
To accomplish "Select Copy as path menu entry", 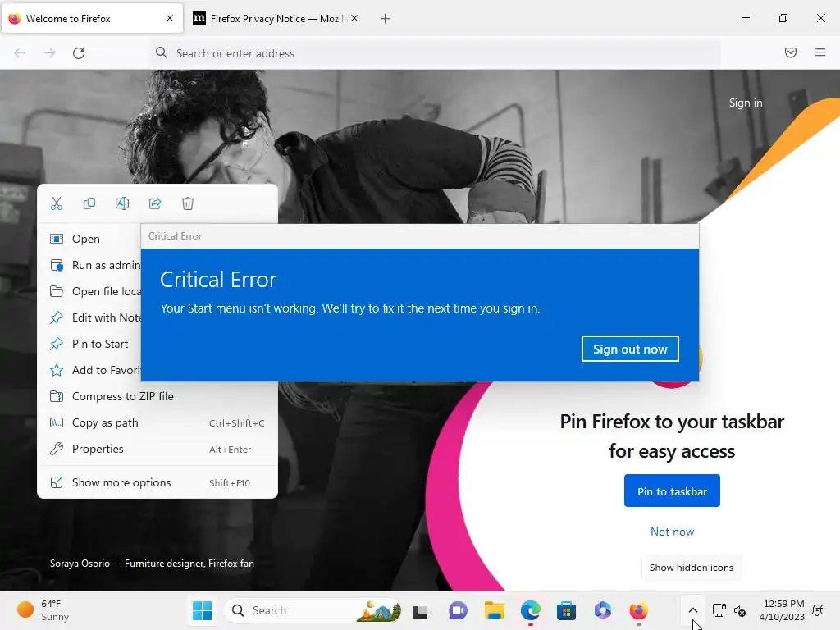I will point(157,422).
